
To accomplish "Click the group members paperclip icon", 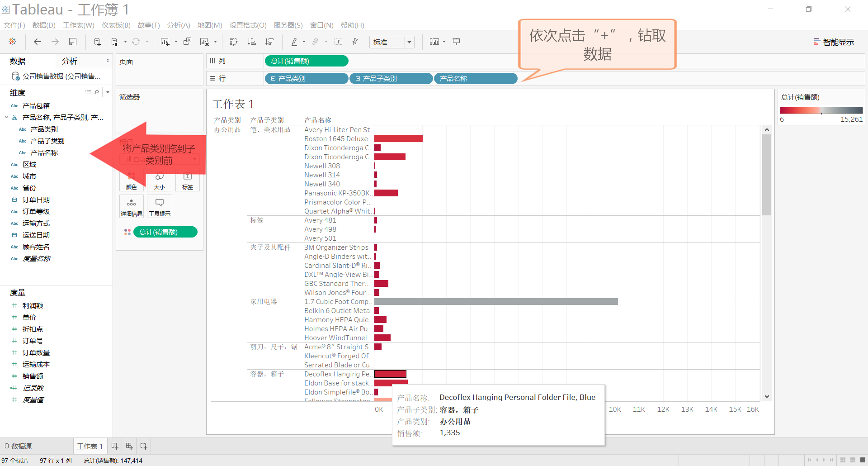I will (x=315, y=42).
